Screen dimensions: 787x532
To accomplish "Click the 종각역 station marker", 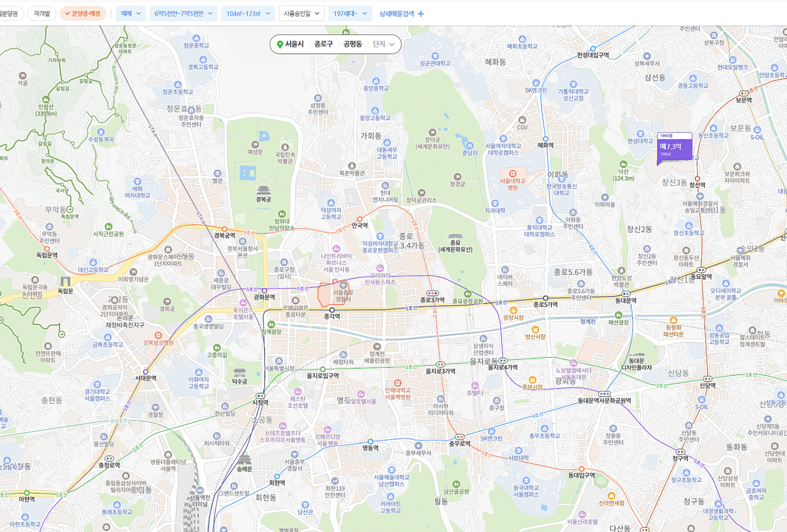I will (332, 309).
